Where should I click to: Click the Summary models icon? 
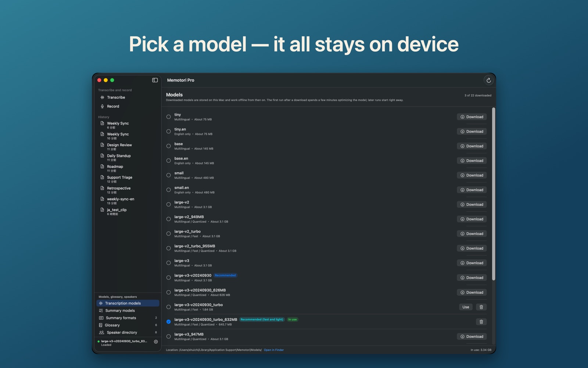click(101, 311)
